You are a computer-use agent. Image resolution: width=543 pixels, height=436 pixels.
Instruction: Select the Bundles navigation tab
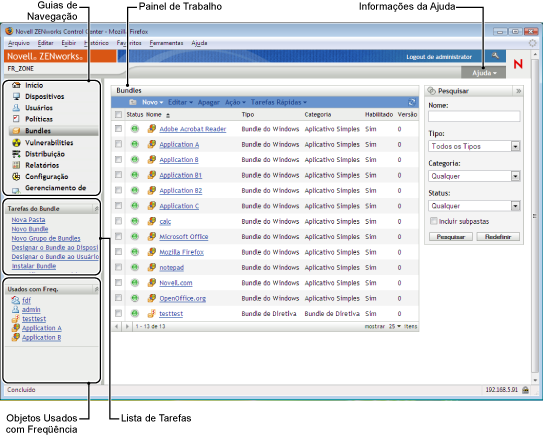coord(54,131)
